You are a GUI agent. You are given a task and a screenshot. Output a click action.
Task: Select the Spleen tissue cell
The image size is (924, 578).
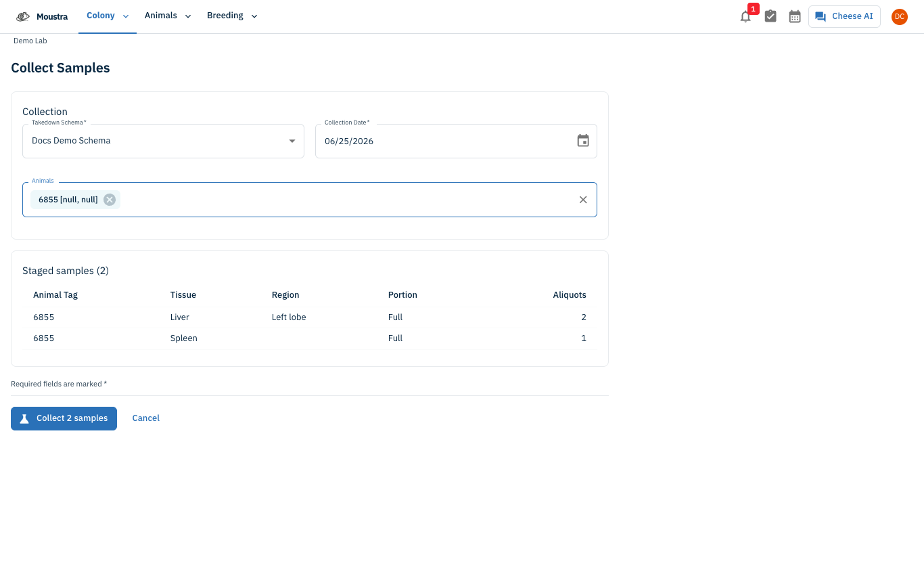184,338
